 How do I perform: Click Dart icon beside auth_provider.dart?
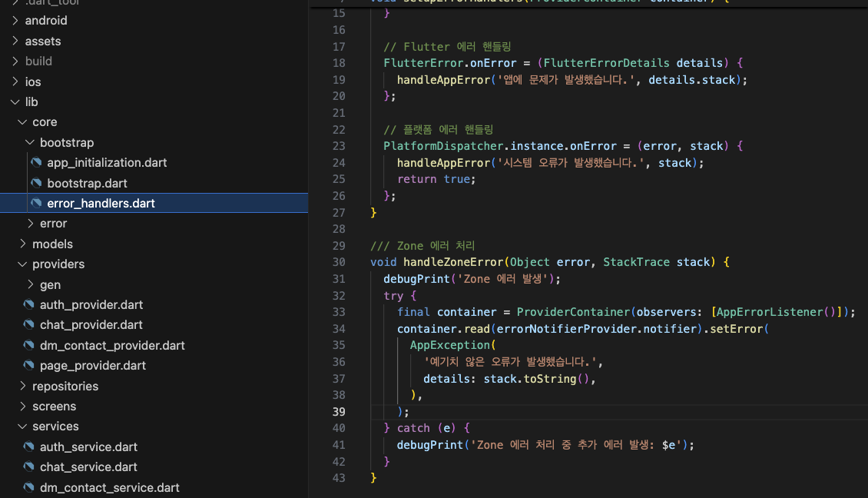pyautogui.click(x=28, y=304)
